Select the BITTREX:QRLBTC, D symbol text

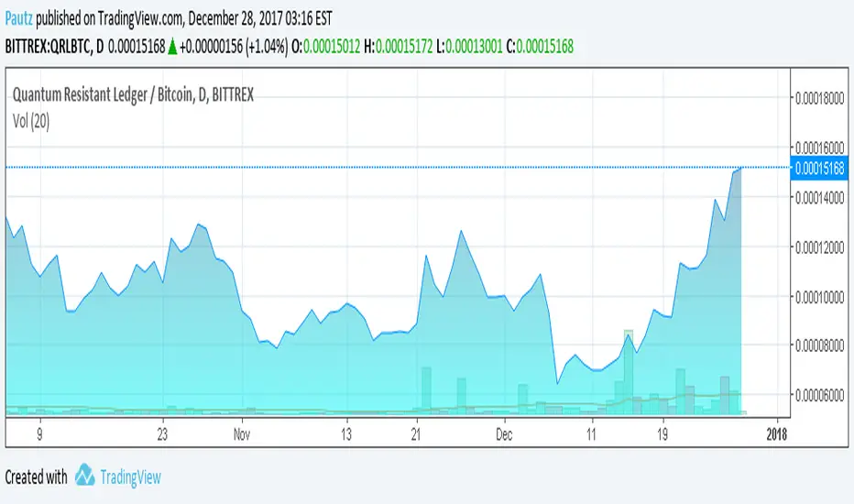(x=54, y=47)
